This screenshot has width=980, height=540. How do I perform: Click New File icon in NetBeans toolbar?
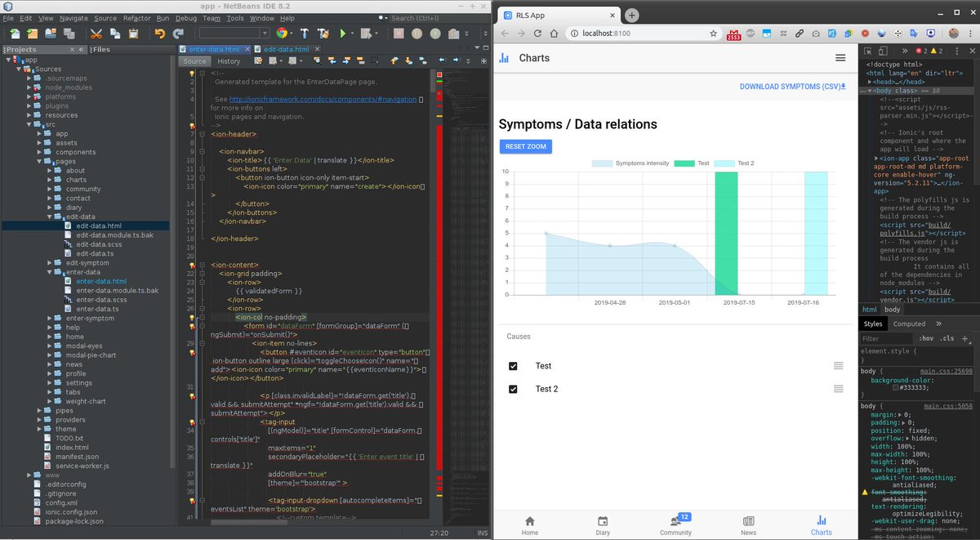(x=16, y=33)
